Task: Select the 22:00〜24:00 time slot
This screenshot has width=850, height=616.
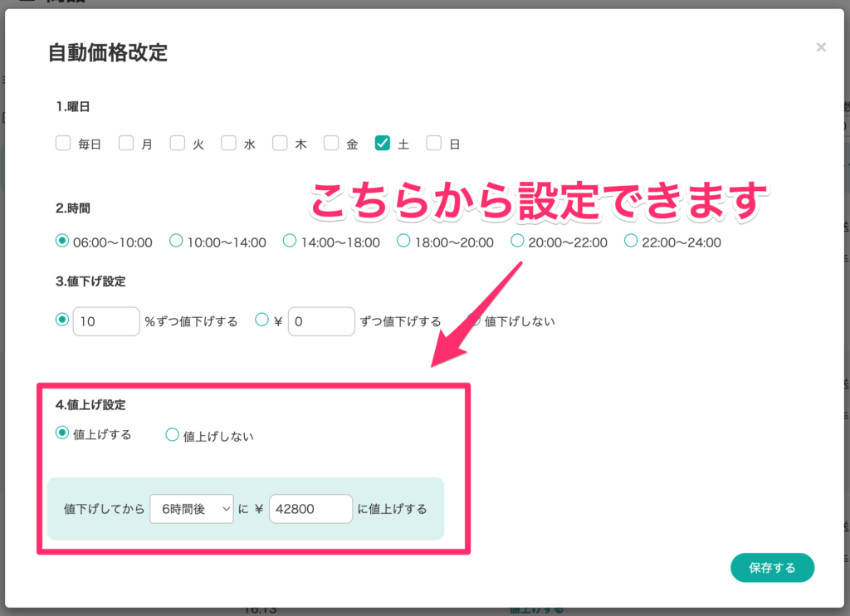Action: click(x=631, y=240)
